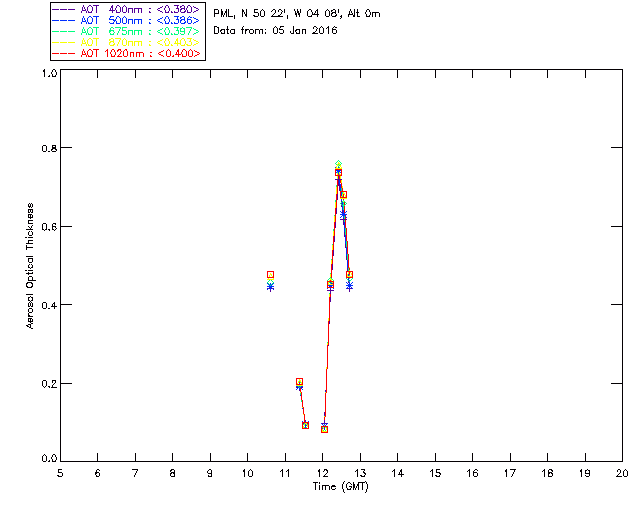Click the Aerosol Optical Thickness axis label
Viewport: 640px width, 512px height.
point(30,266)
